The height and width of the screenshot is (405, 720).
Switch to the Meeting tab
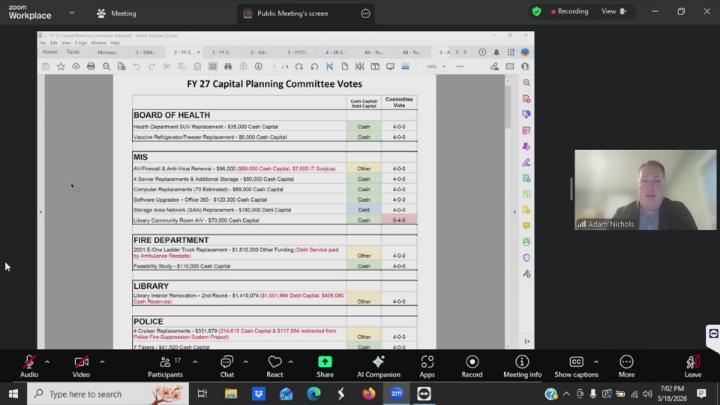(117, 13)
